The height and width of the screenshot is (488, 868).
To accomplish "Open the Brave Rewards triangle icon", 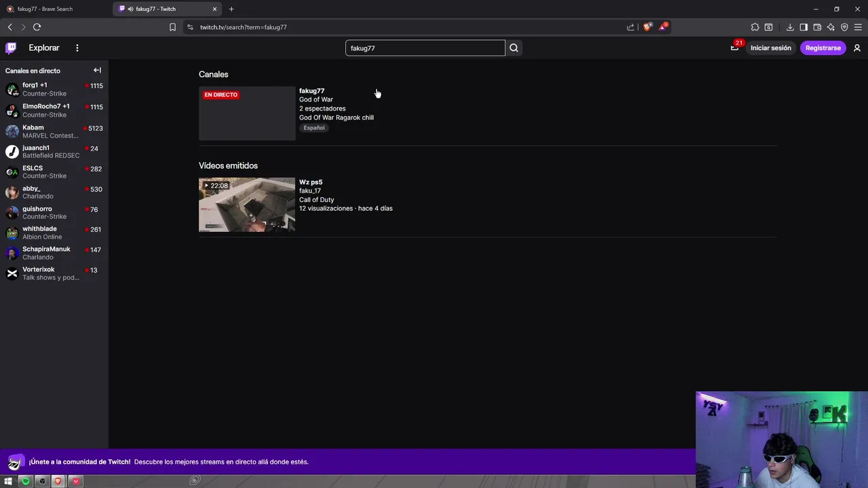I will (x=663, y=27).
